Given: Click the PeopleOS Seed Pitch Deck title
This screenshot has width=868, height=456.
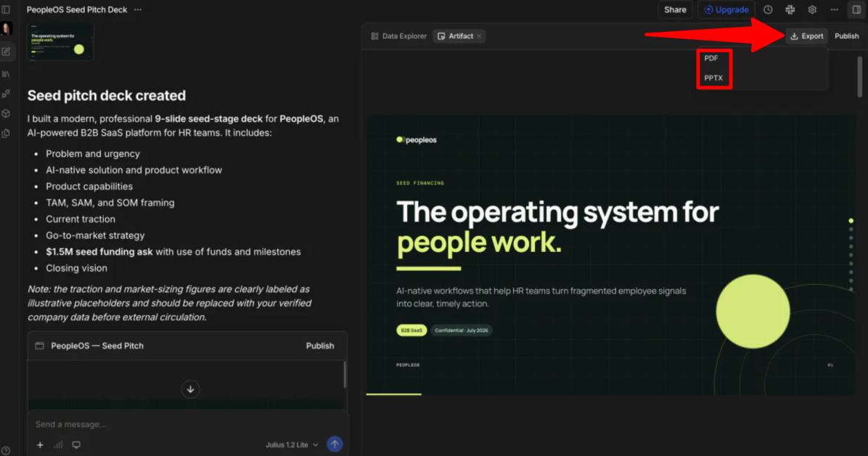Looking at the screenshot, I should 77,9.
